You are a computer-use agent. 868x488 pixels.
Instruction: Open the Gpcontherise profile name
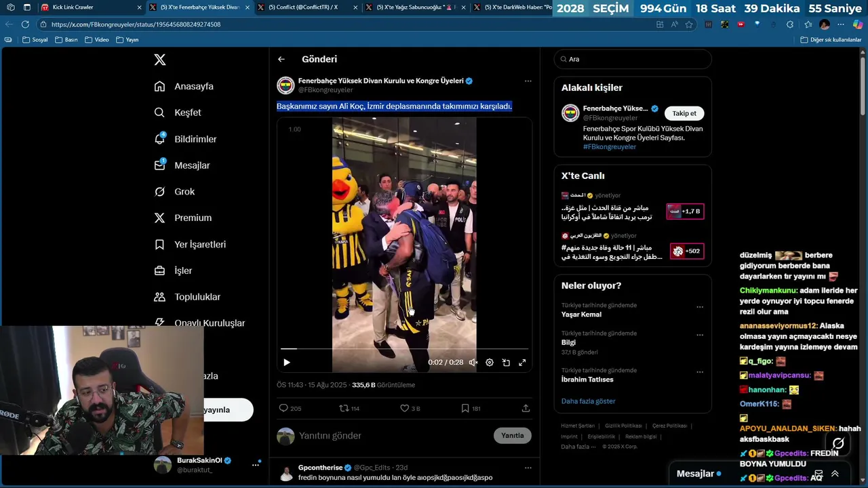click(320, 468)
